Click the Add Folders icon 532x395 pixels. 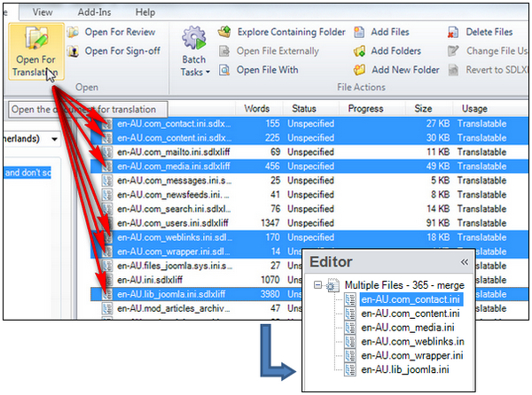[359, 50]
